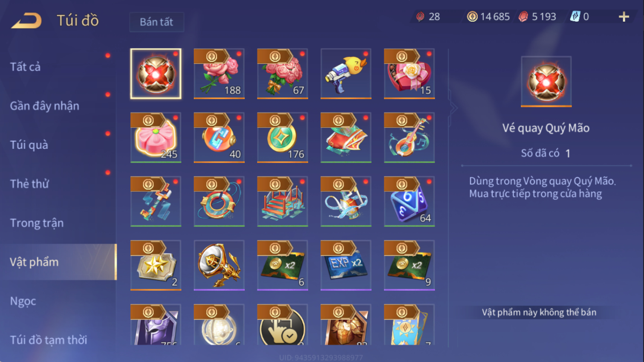Screen dimensions: 644x362
Task: Choose the duck water gun item
Action: pyautogui.click(x=346, y=74)
